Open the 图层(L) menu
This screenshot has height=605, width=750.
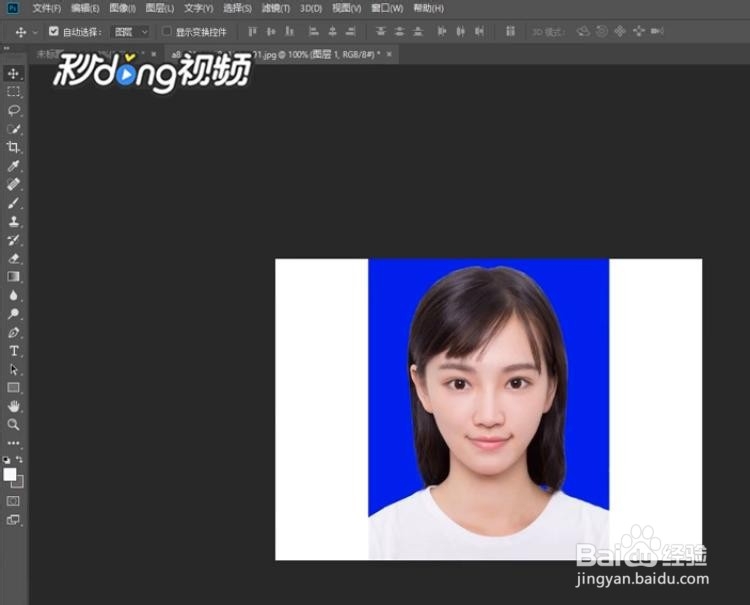tap(160, 8)
